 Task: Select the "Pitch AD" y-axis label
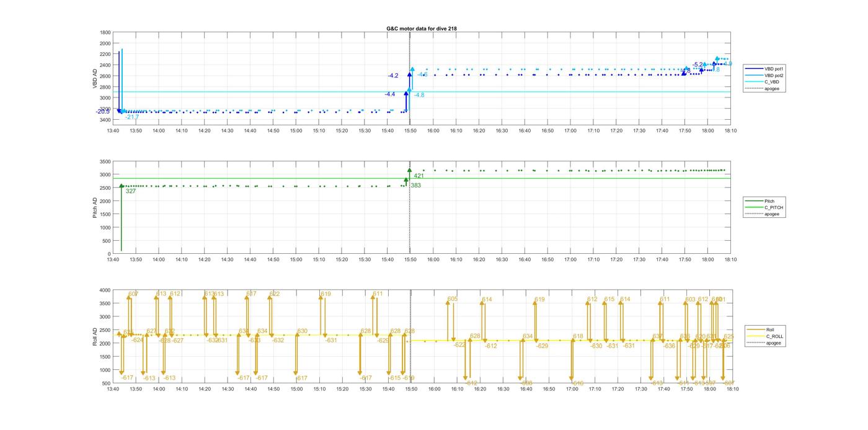[x=95, y=207]
